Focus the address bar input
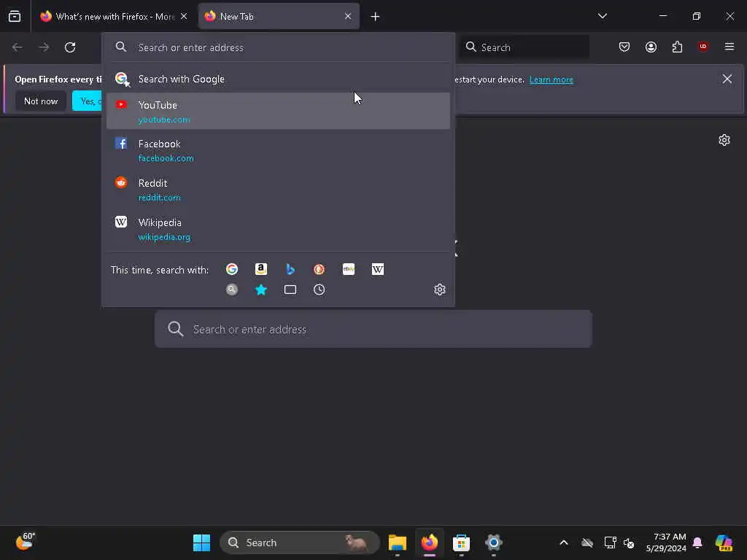 coord(278,47)
